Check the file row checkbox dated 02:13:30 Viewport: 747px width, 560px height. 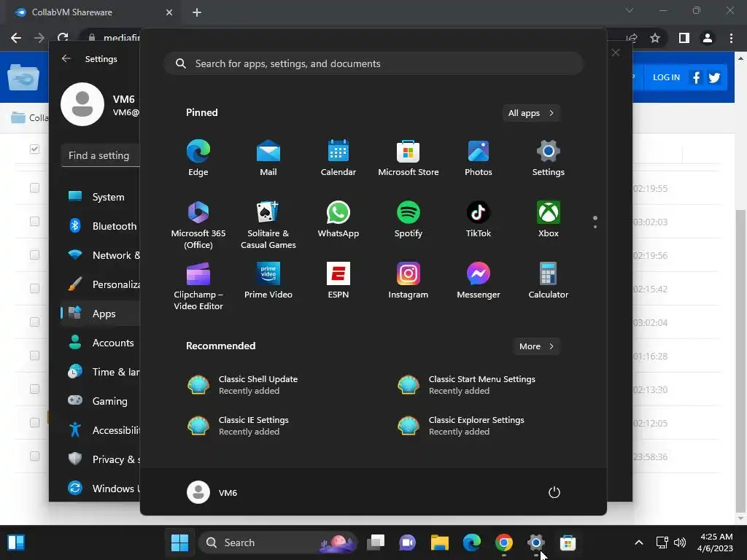click(34, 389)
